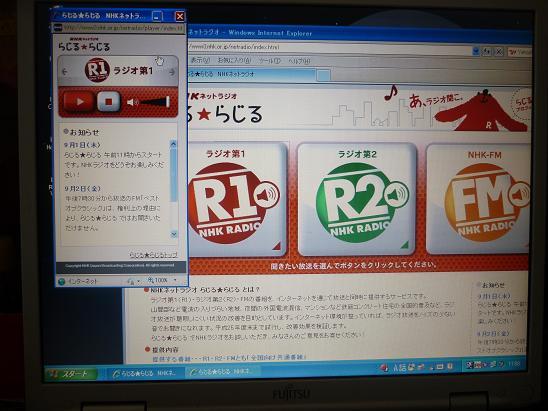The width and height of the screenshot is (548, 411).
Task: Click the R1 logo in the player window
Action: 97,70
